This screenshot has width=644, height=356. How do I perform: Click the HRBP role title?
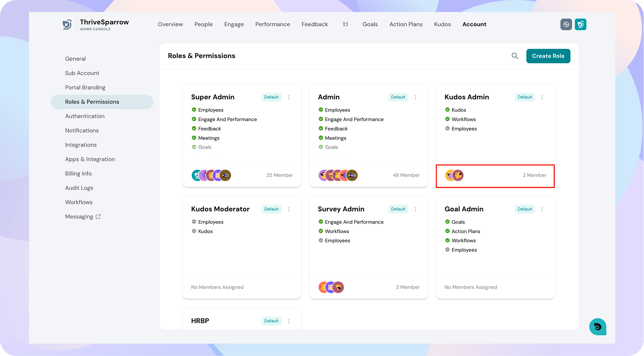[200, 321]
